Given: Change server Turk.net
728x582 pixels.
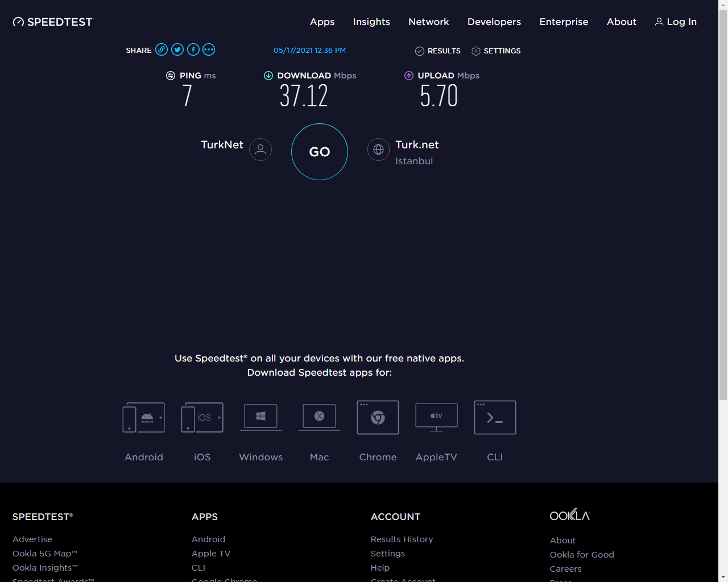Looking at the screenshot, I should pyautogui.click(x=417, y=145).
